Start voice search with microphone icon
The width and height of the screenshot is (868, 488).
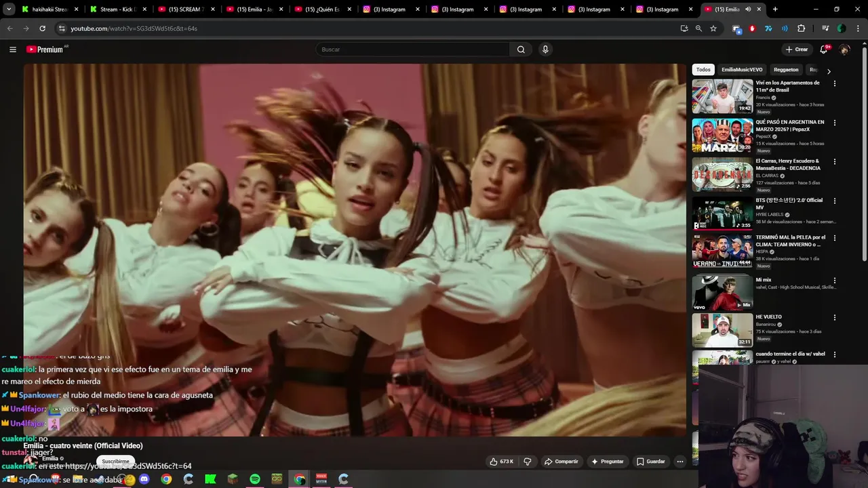[545, 49]
